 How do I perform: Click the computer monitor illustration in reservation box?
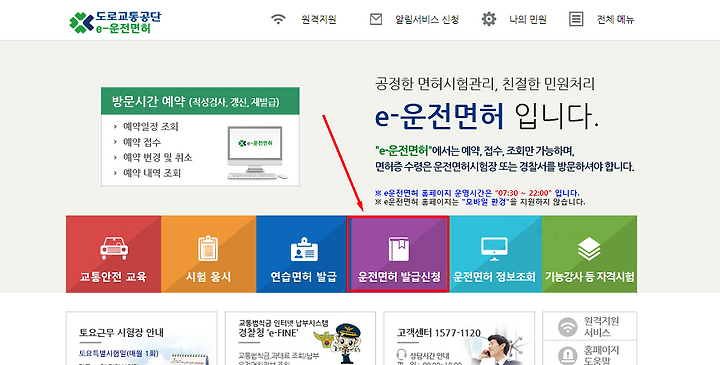tap(257, 152)
